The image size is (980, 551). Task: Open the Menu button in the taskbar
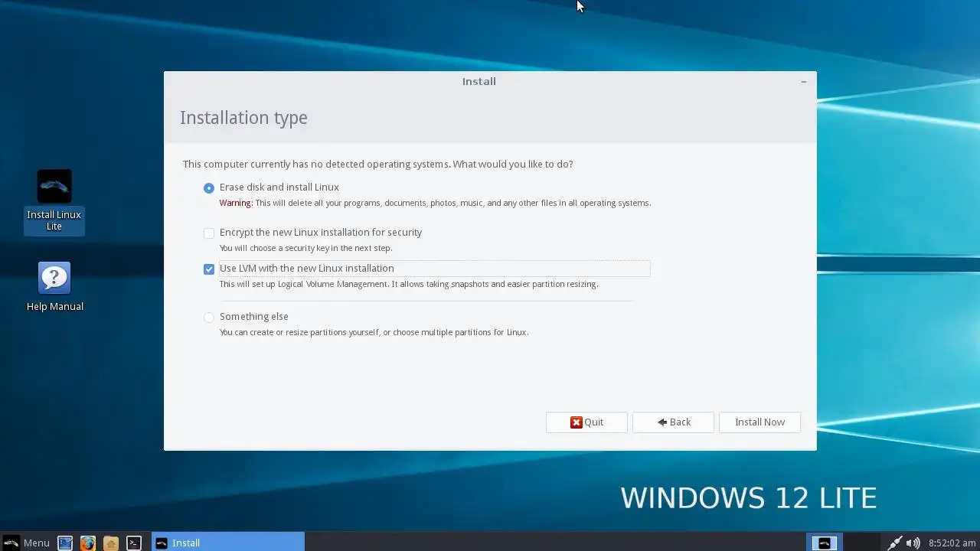[x=27, y=543]
